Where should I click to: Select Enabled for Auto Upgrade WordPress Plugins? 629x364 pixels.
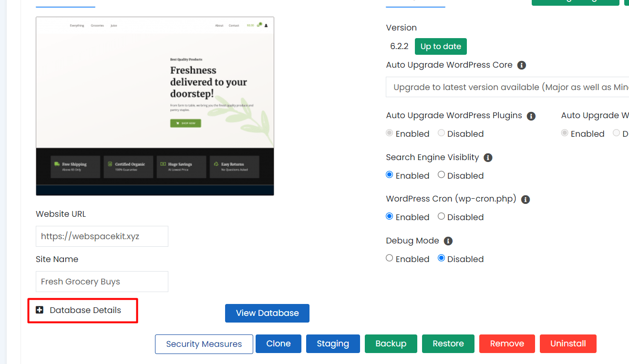point(390,133)
